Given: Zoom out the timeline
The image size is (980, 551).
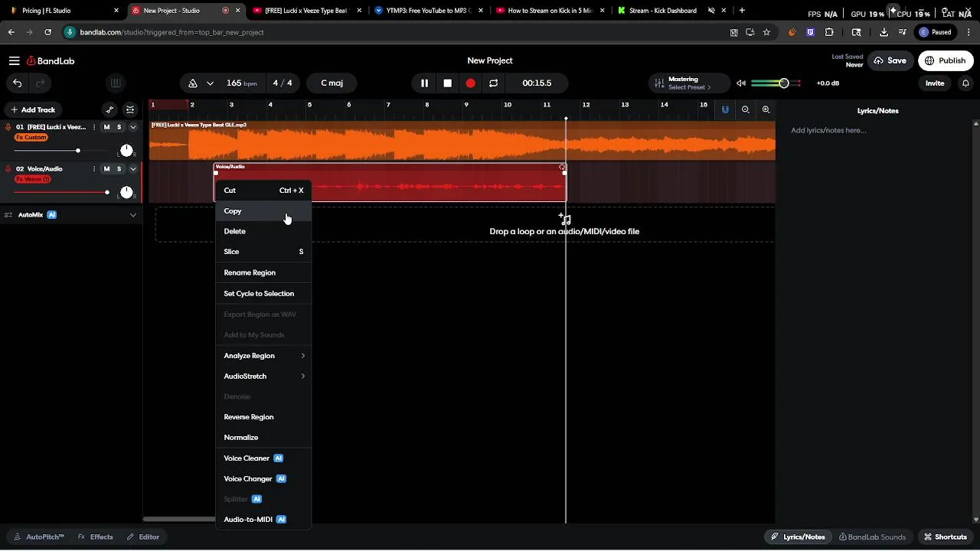Looking at the screenshot, I should click(746, 110).
